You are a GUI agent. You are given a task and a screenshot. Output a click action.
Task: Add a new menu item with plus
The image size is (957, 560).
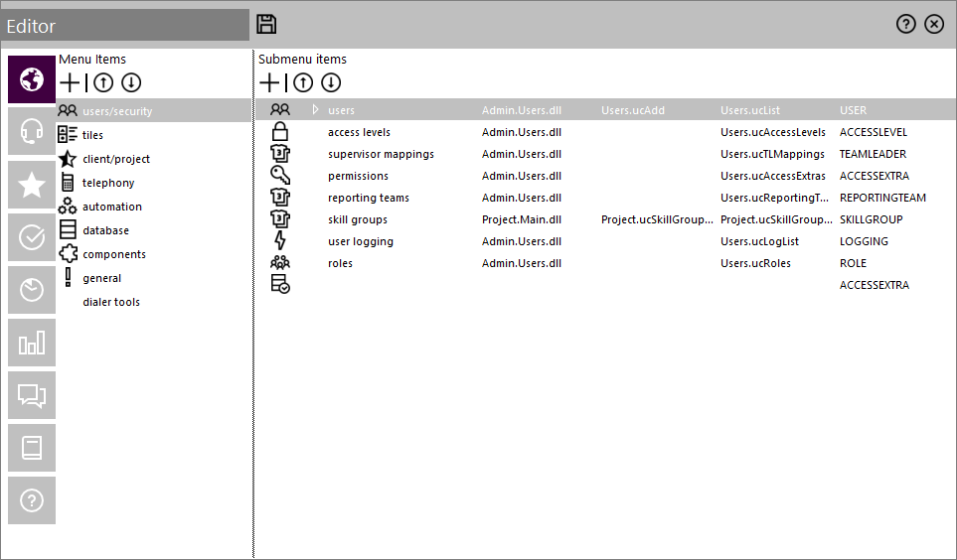(x=71, y=82)
